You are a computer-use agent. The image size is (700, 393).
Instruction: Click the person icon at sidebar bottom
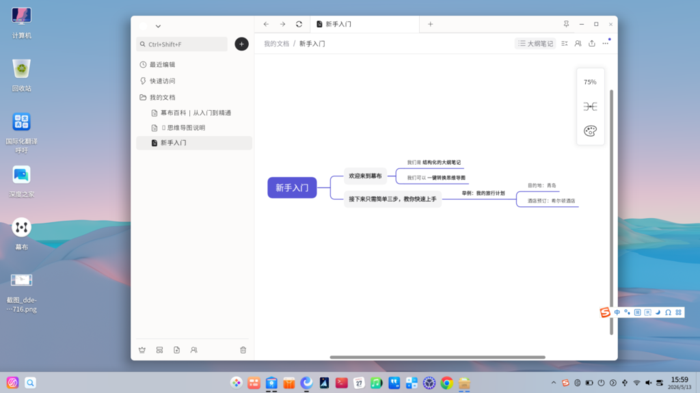pyautogui.click(x=194, y=350)
